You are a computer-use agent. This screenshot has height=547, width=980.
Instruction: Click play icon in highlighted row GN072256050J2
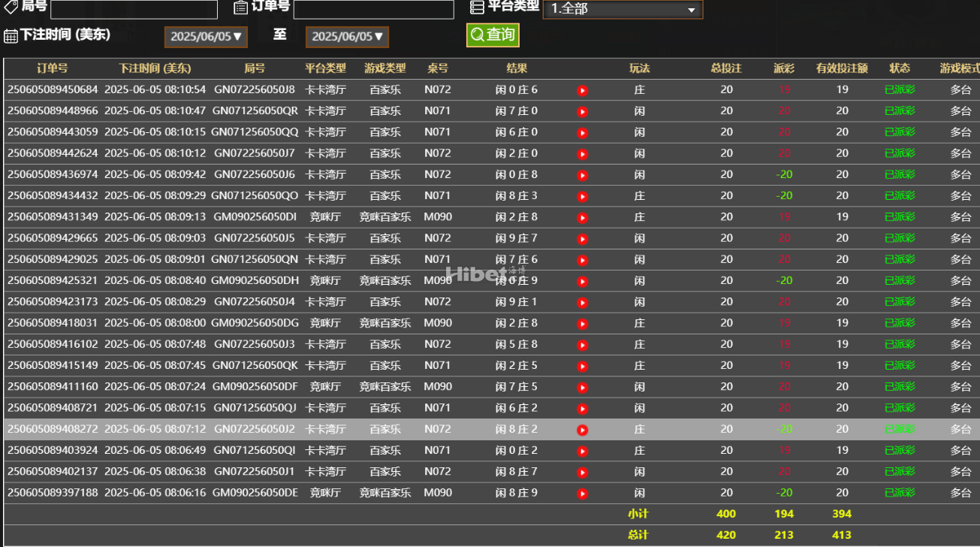582,431
